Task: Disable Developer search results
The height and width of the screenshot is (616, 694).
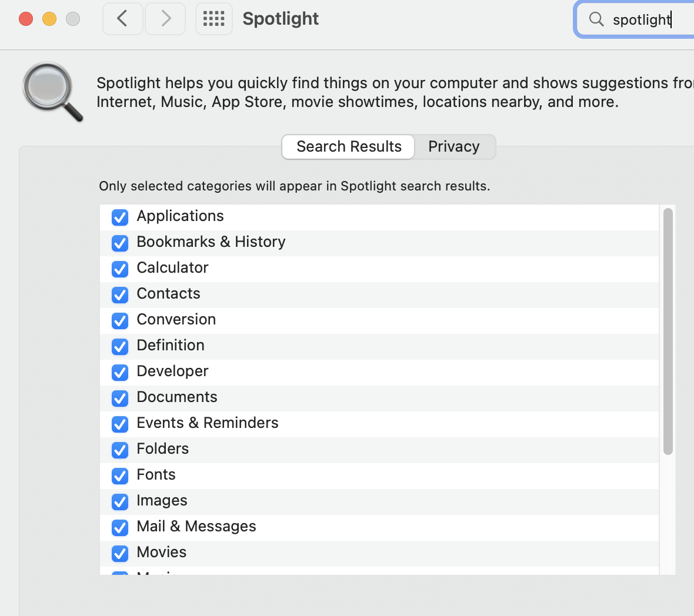Action: pos(120,372)
